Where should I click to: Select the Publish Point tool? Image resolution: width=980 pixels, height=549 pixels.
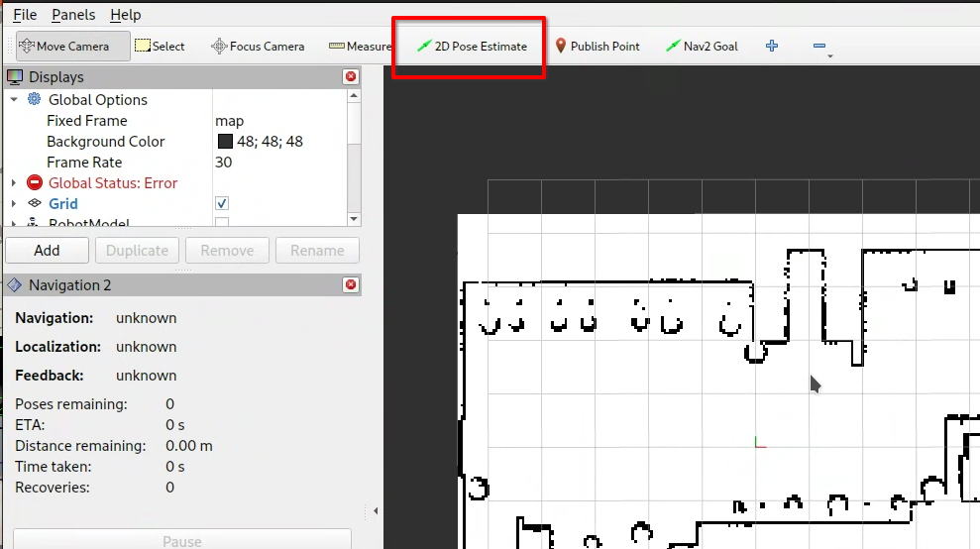click(x=597, y=47)
